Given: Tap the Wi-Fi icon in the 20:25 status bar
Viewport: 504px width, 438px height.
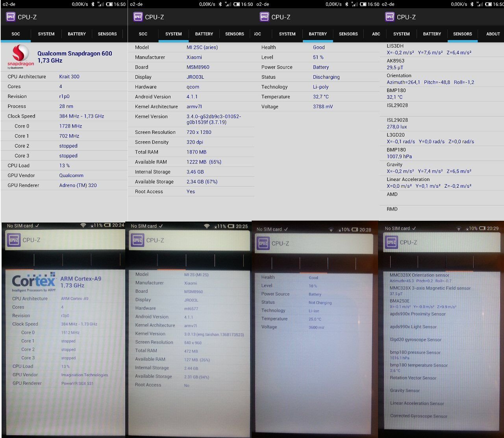Looking at the screenshot, I should click(x=207, y=226).
